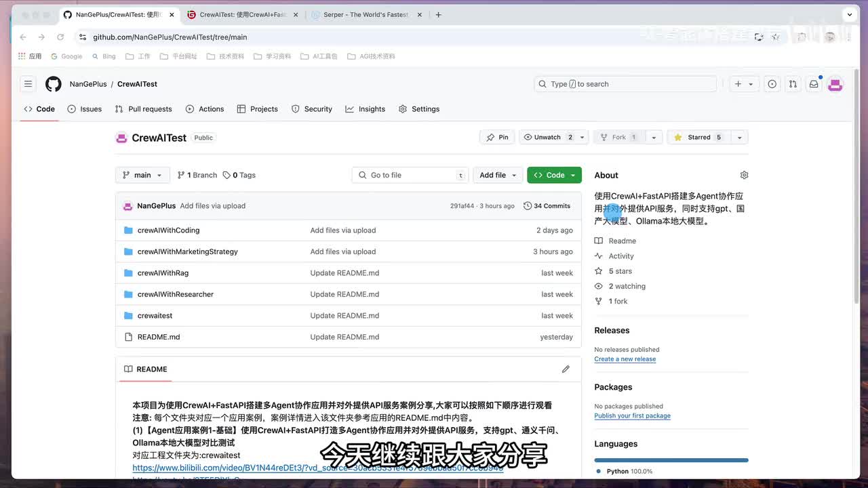Open the About settings gear icon
Screen dimensions: 868x488
744,175
